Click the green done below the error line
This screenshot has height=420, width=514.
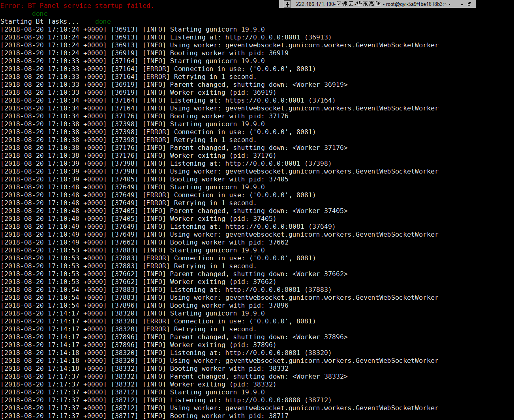[40, 13]
